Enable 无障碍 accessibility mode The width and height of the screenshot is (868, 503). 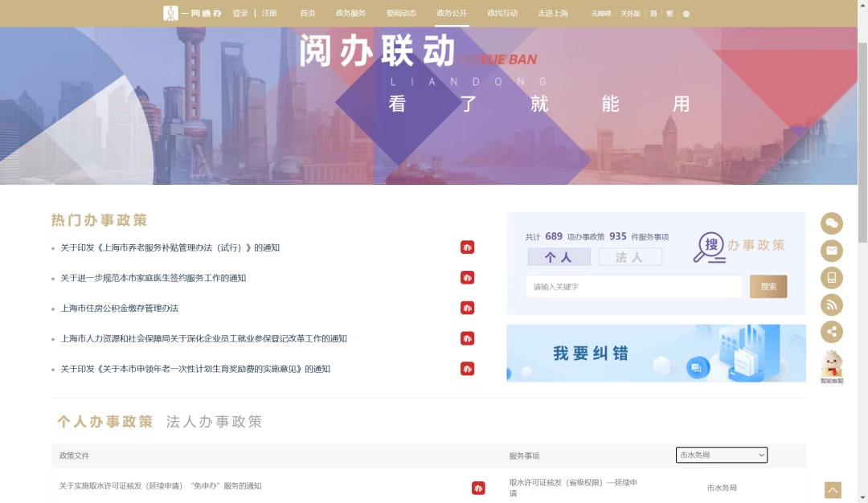pyautogui.click(x=600, y=14)
